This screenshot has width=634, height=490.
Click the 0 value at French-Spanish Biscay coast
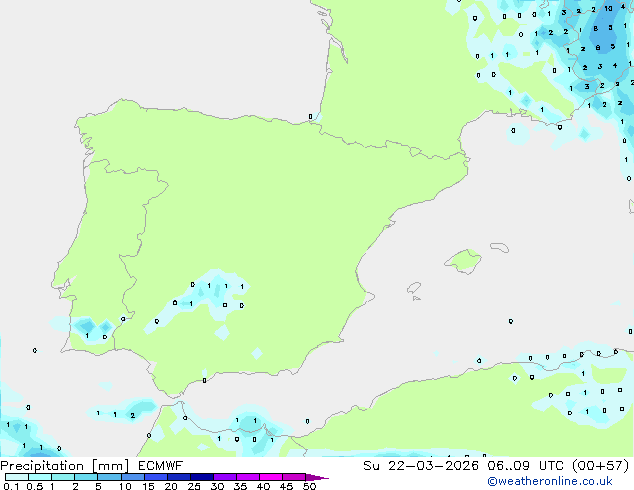(310, 116)
